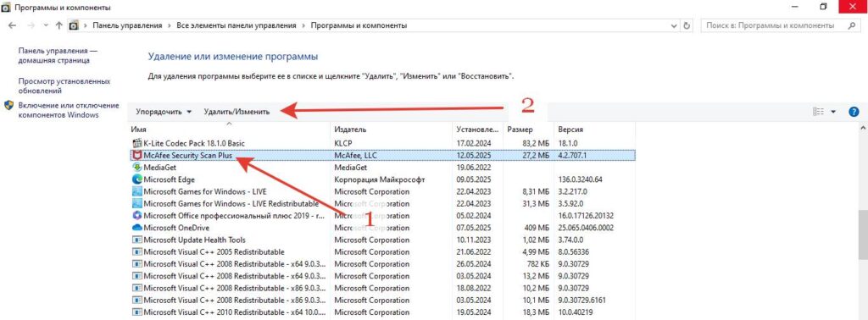The width and height of the screenshot is (868, 320).
Task: Click the Microsoft Update Health Tools icon
Action: click(x=137, y=240)
